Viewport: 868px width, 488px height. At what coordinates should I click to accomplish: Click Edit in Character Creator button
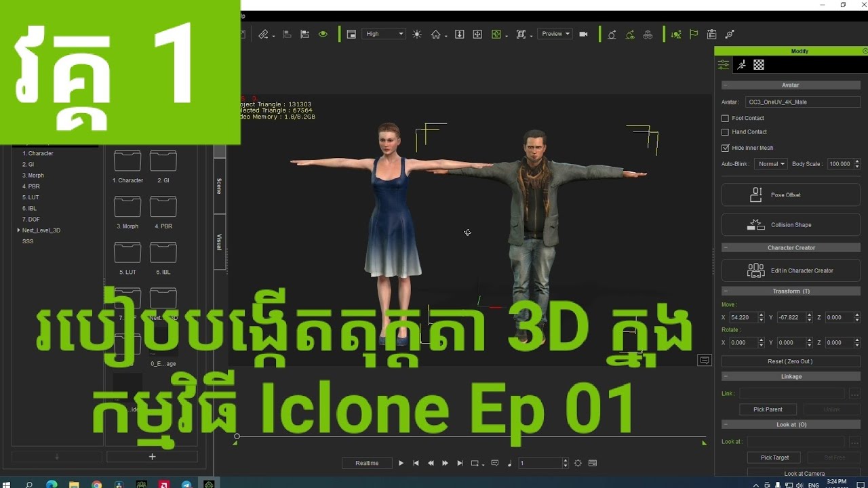point(791,270)
